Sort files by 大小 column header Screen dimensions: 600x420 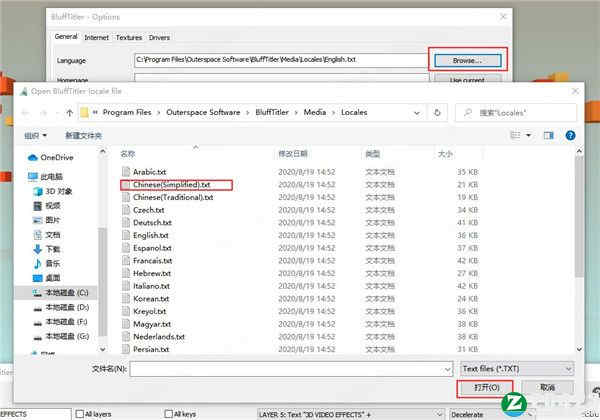tap(445, 154)
